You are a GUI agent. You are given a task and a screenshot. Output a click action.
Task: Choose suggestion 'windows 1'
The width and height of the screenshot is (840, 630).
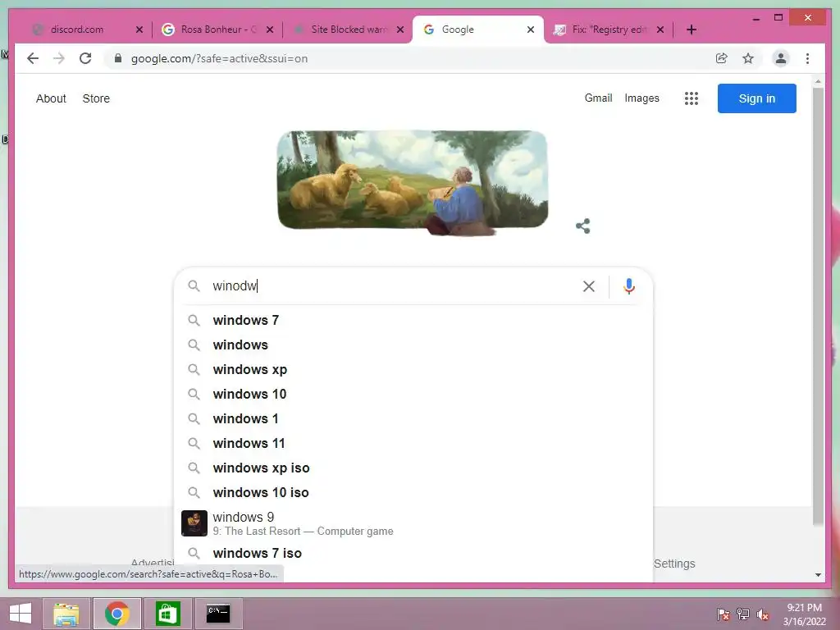click(x=413, y=419)
